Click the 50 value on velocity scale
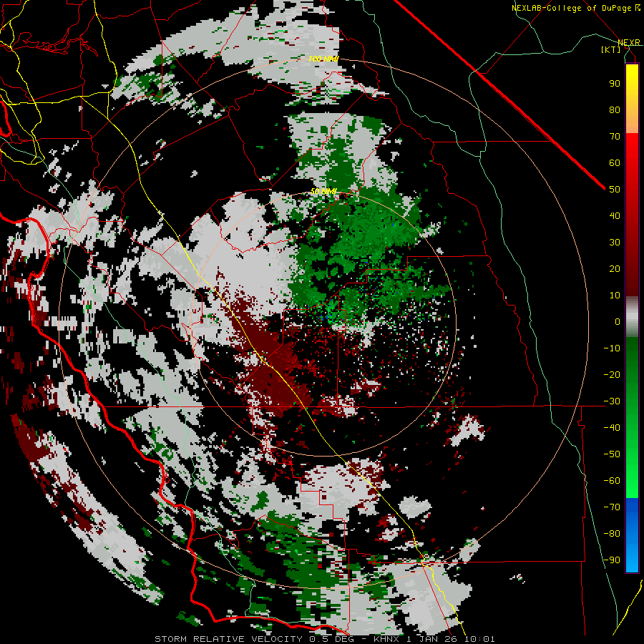 [615, 190]
